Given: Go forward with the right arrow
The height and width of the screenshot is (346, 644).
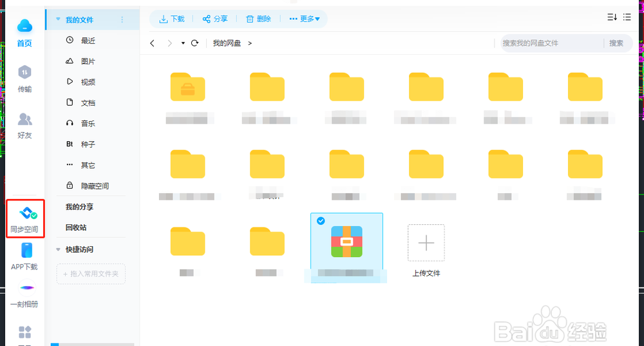Looking at the screenshot, I should coord(169,43).
